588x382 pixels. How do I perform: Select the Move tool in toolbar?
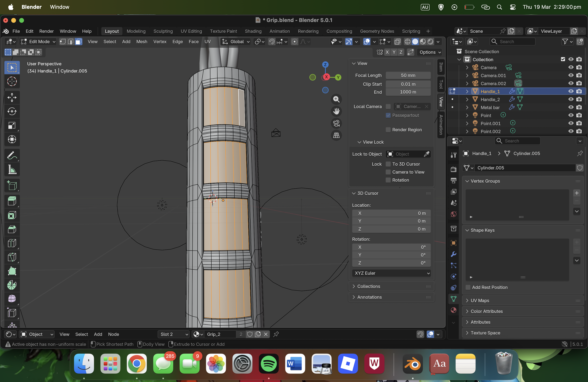(x=12, y=97)
